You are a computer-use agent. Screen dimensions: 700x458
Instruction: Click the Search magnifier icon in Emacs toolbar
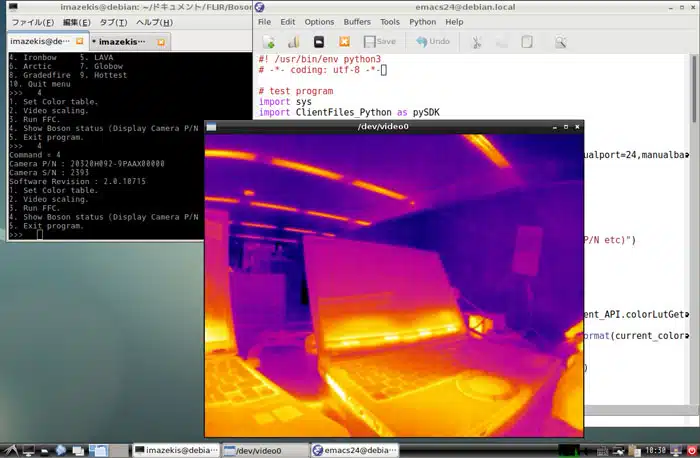(x=561, y=42)
